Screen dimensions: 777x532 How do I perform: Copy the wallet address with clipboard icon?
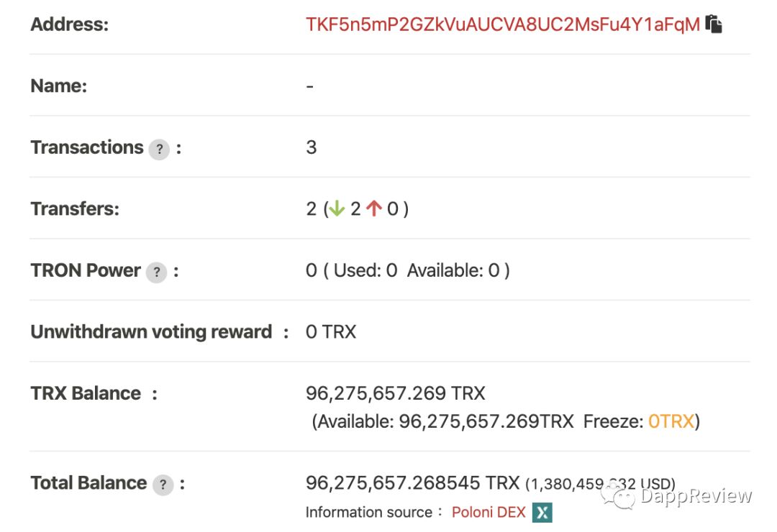714,24
